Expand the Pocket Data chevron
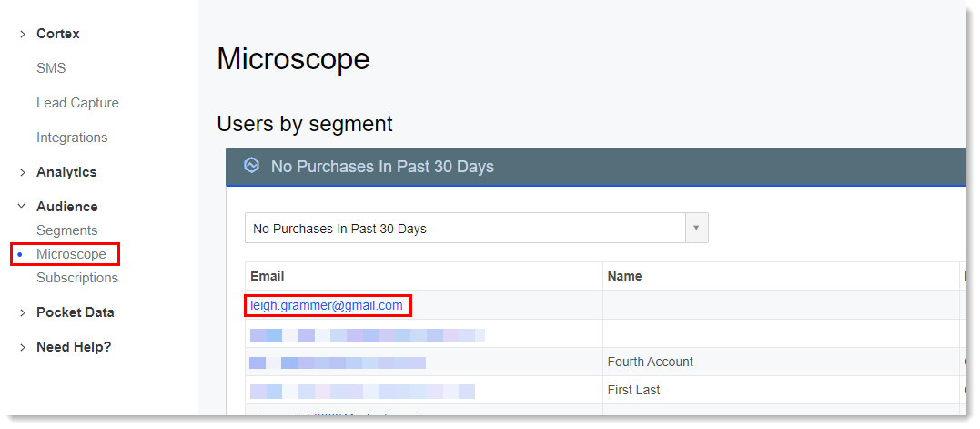The width and height of the screenshot is (980, 429). click(x=22, y=312)
